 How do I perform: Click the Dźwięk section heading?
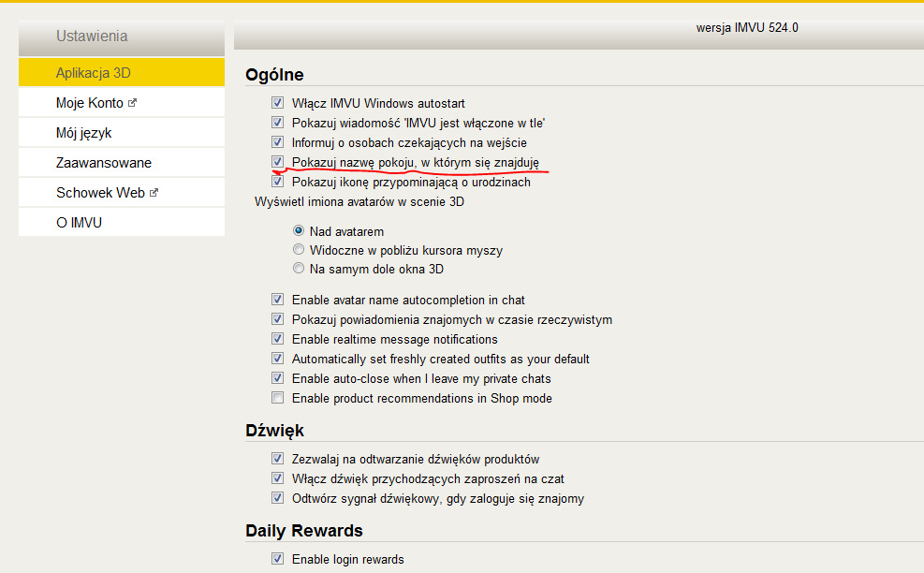pos(274,431)
